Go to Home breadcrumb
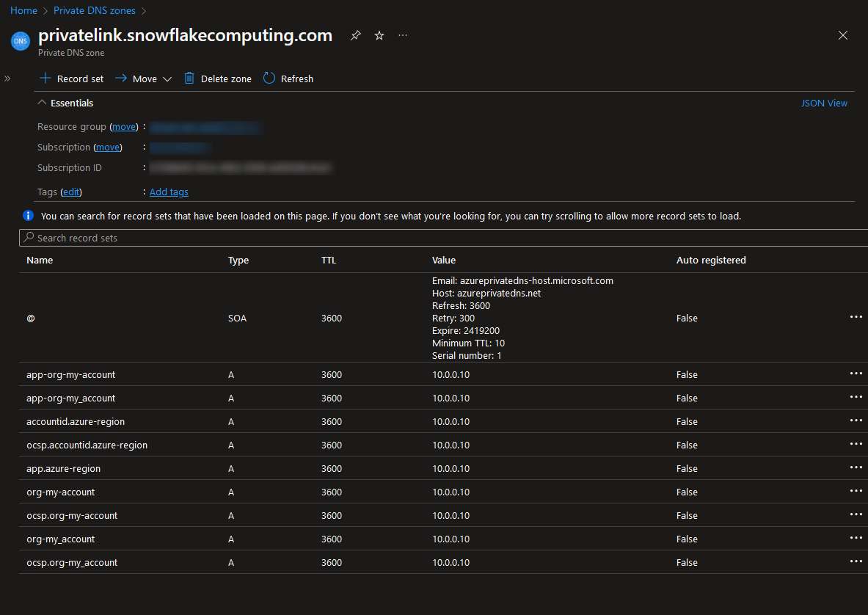 tap(23, 10)
